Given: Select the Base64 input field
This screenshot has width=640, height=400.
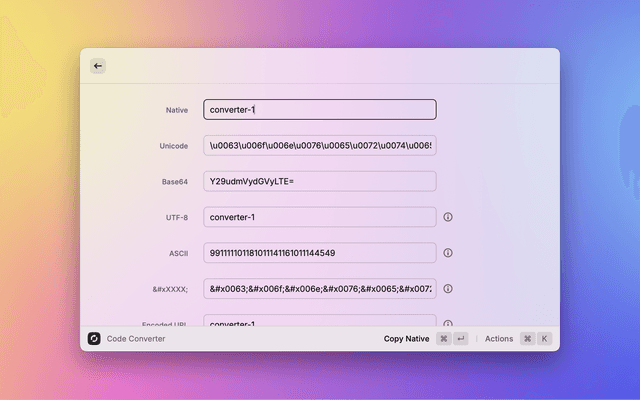Looking at the screenshot, I should (x=320, y=181).
